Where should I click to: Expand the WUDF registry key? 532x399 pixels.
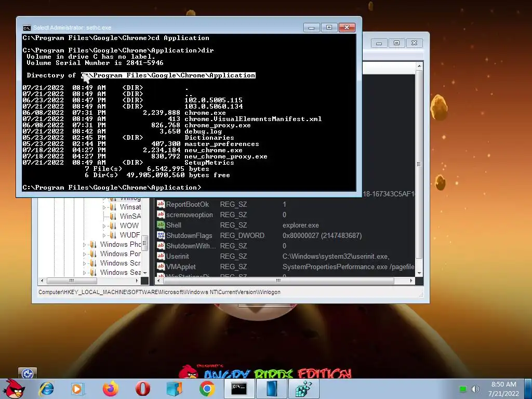(x=104, y=235)
